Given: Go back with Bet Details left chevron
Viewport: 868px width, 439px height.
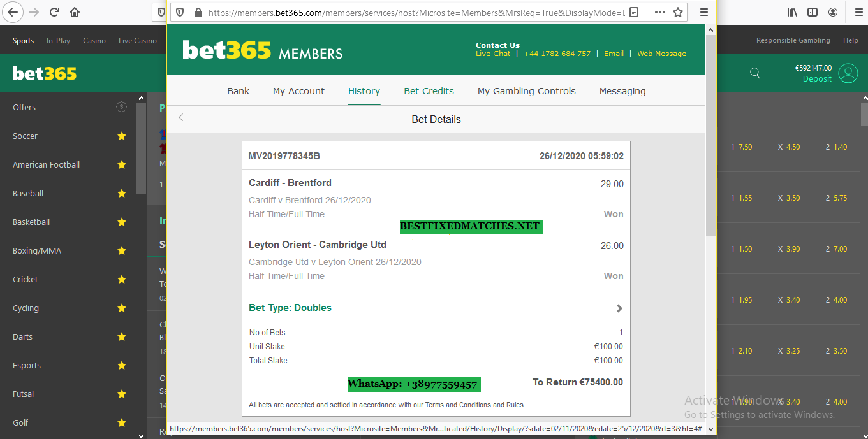Looking at the screenshot, I should [181, 118].
